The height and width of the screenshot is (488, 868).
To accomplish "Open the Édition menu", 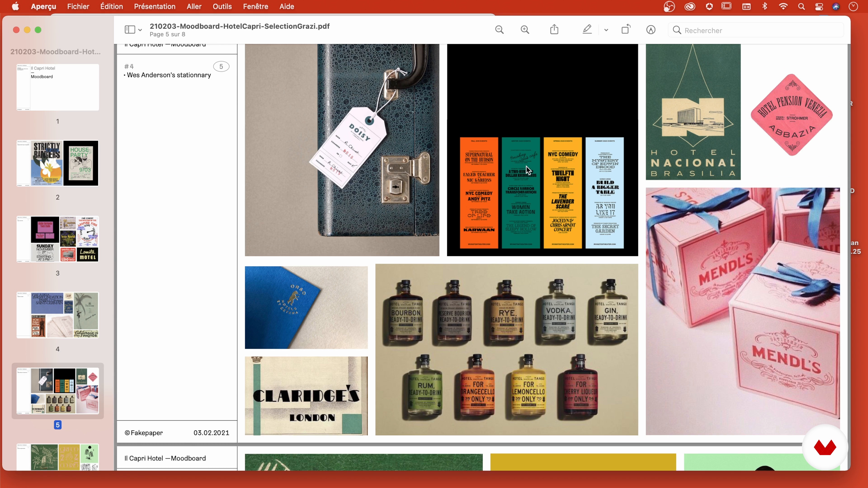I will click(111, 6).
